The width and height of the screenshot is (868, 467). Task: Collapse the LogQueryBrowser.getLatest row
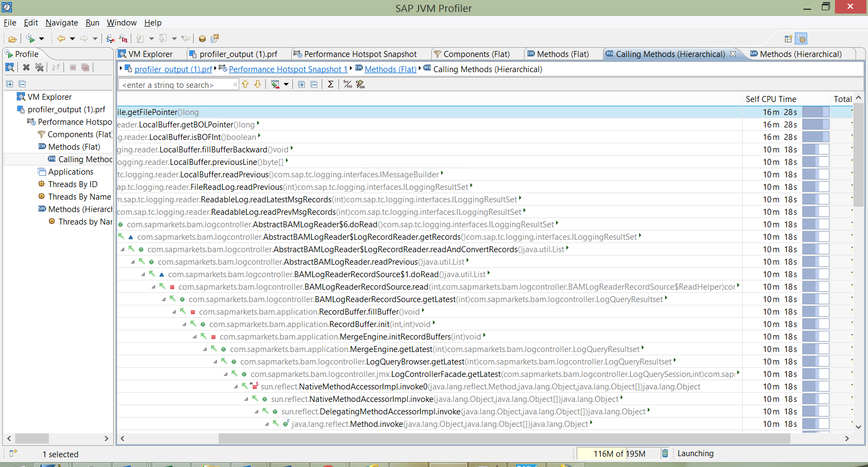(215, 362)
